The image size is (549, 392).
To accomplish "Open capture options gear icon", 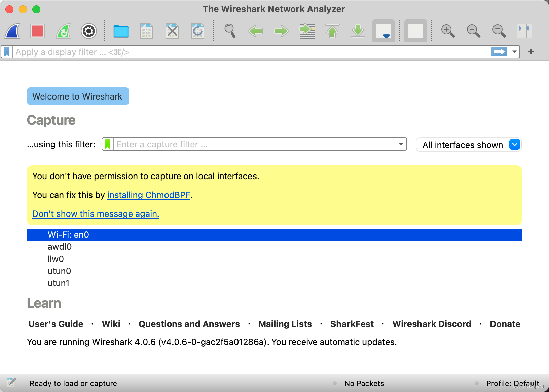I will (89, 31).
